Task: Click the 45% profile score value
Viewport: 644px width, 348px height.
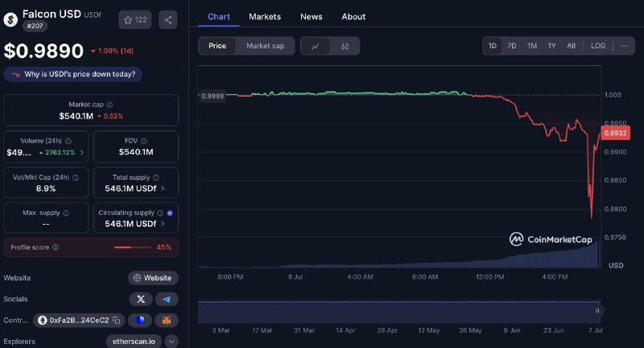Action: [x=164, y=247]
